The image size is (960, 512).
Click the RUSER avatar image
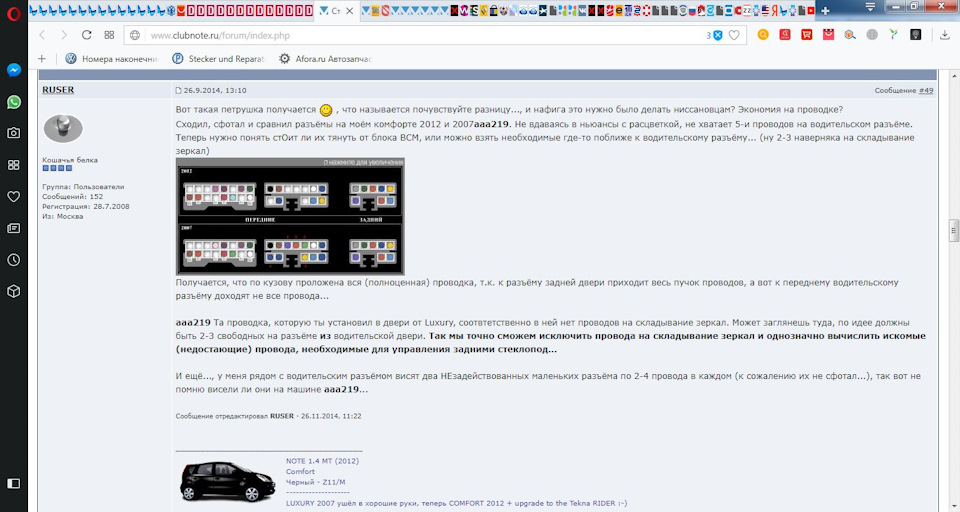[x=63, y=128]
